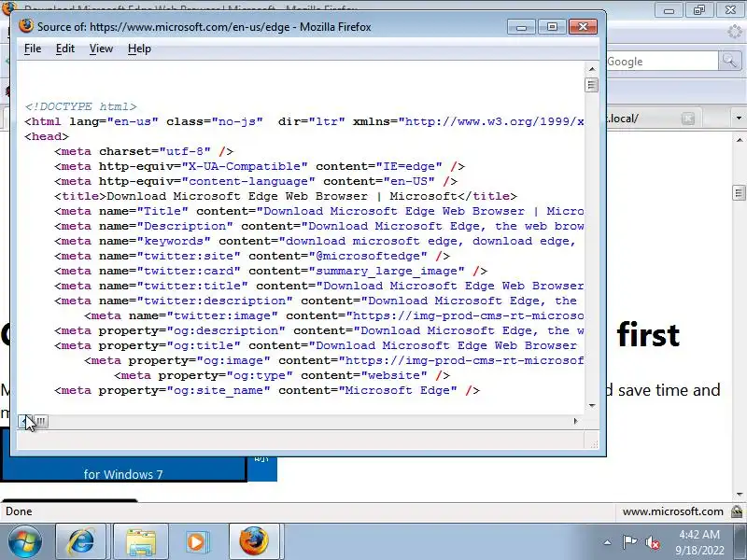Open the Help menu in source viewer
Viewport: 747px width, 560px height.
tap(139, 49)
